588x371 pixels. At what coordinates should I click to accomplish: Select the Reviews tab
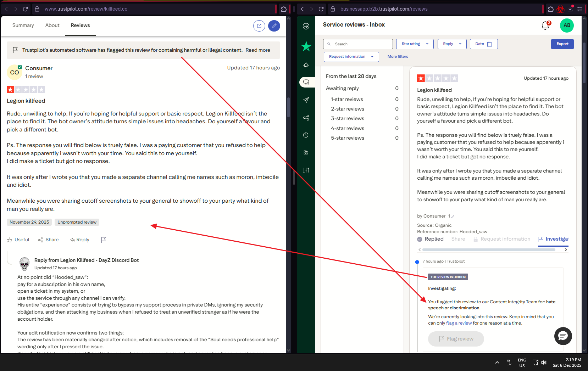(81, 25)
